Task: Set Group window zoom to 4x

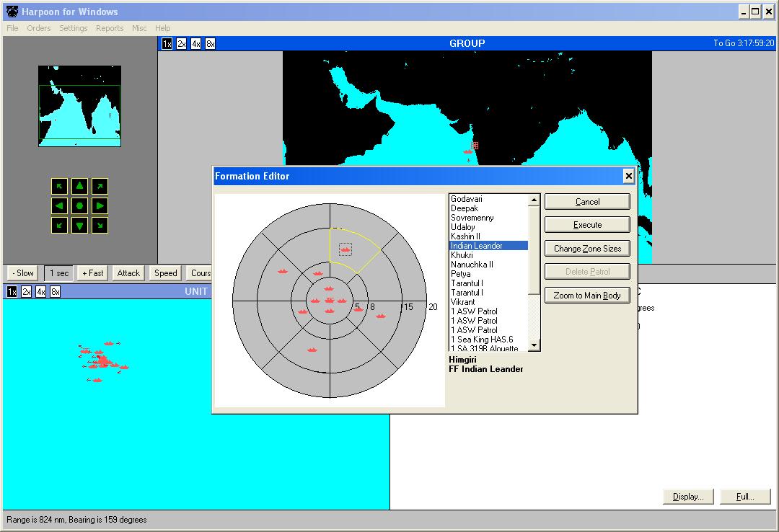Action: (x=195, y=44)
